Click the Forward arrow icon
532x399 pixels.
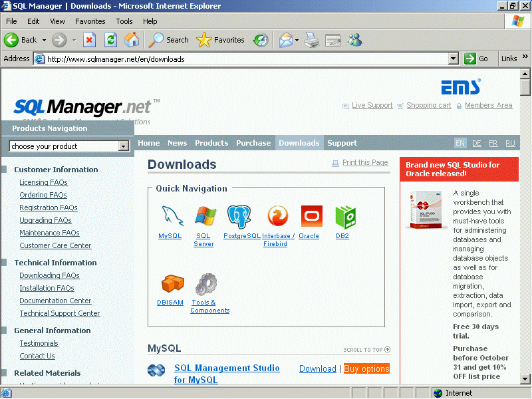pyautogui.click(x=59, y=40)
